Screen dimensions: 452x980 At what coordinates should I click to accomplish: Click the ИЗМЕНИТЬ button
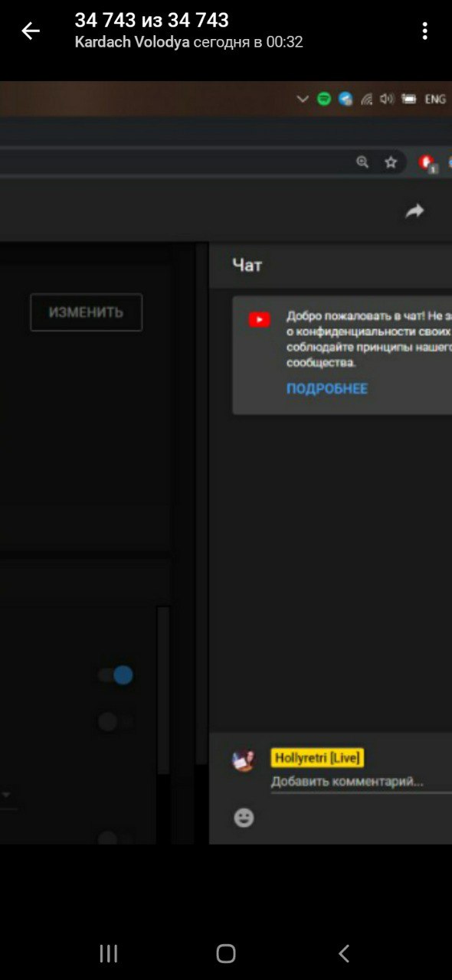click(87, 312)
